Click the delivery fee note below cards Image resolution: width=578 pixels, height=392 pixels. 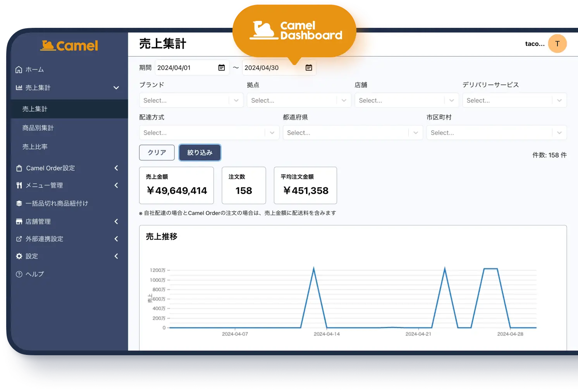[237, 213]
